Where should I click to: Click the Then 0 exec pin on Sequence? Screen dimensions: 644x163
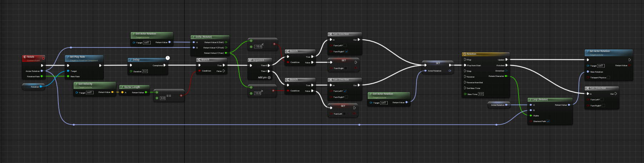click(269, 65)
